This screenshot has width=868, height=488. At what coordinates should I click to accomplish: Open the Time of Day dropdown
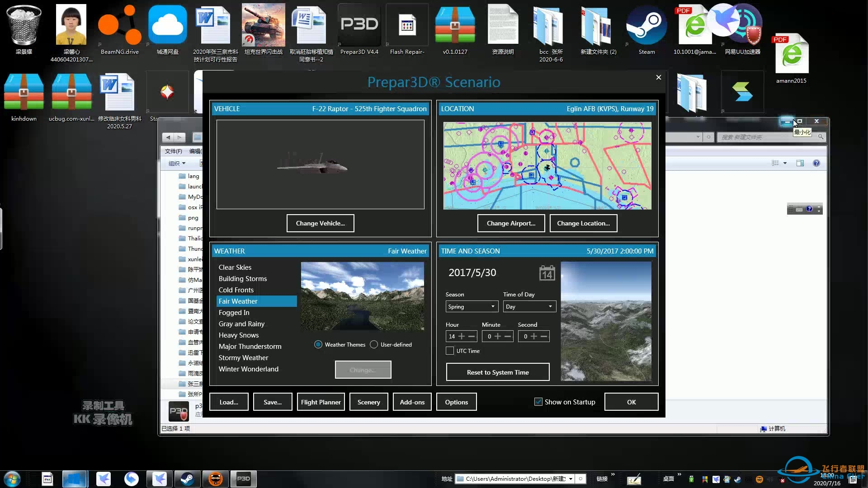click(x=529, y=306)
